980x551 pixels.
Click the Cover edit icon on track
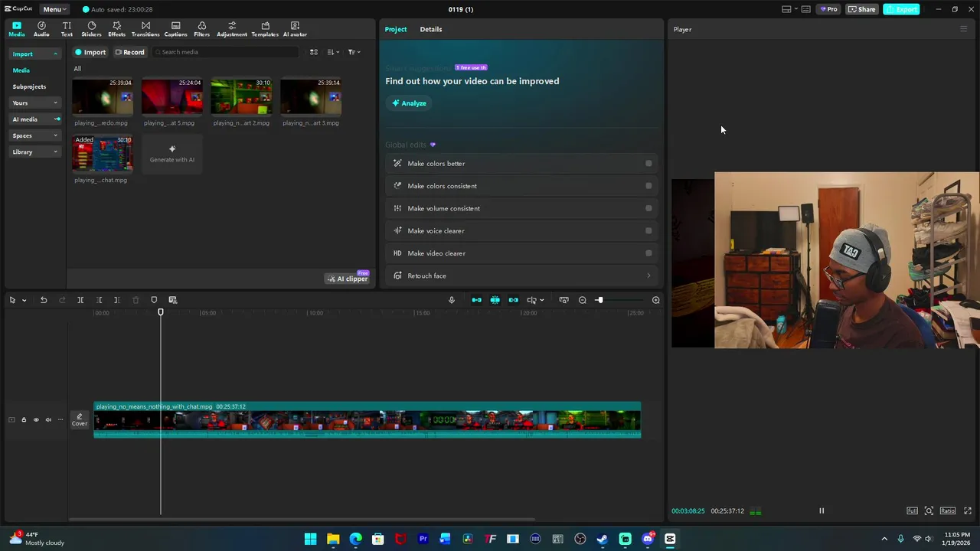80,419
